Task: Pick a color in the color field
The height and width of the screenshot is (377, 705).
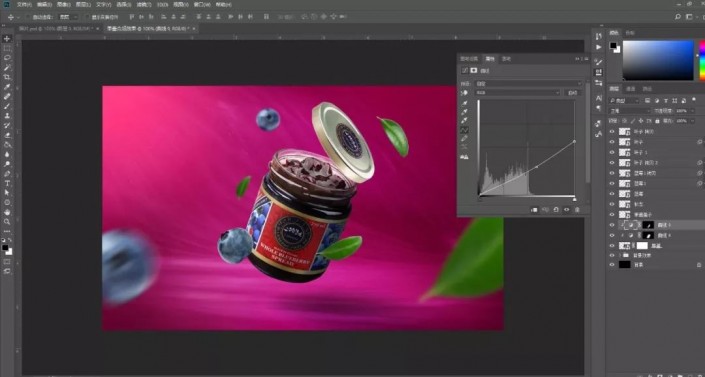Action: [x=658, y=60]
